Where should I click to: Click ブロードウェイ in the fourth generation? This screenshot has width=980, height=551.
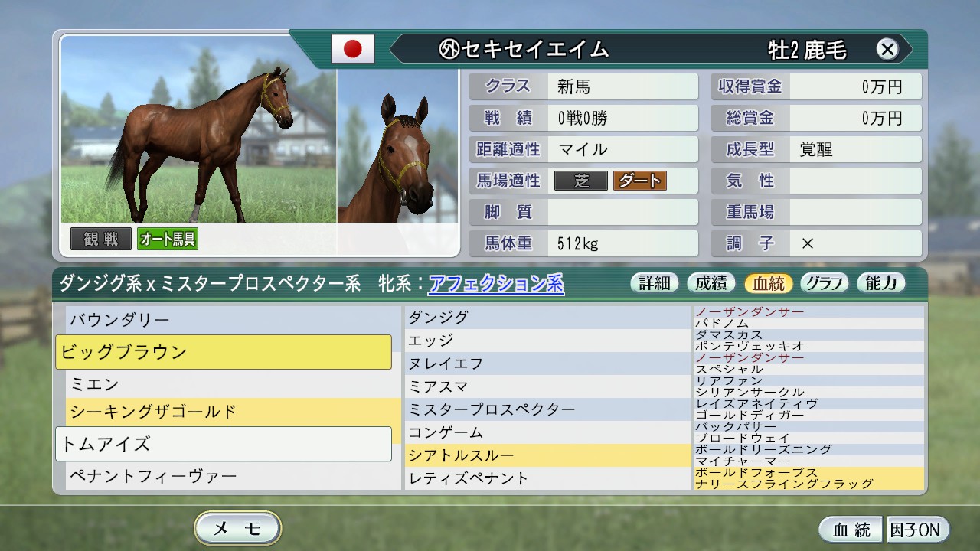point(809,438)
